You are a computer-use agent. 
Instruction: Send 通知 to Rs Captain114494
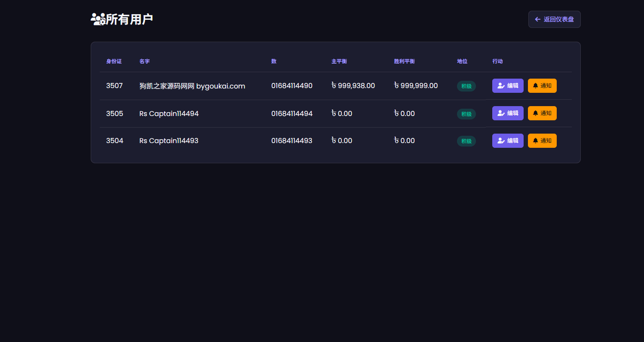click(x=542, y=113)
